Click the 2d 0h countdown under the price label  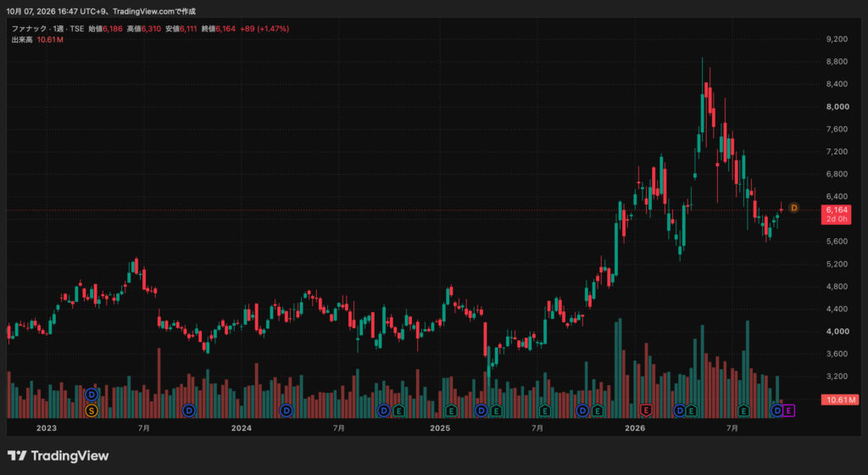(837, 219)
